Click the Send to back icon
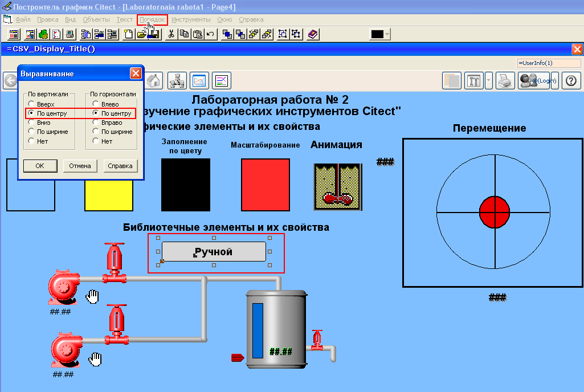 click(x=240, y=35)
